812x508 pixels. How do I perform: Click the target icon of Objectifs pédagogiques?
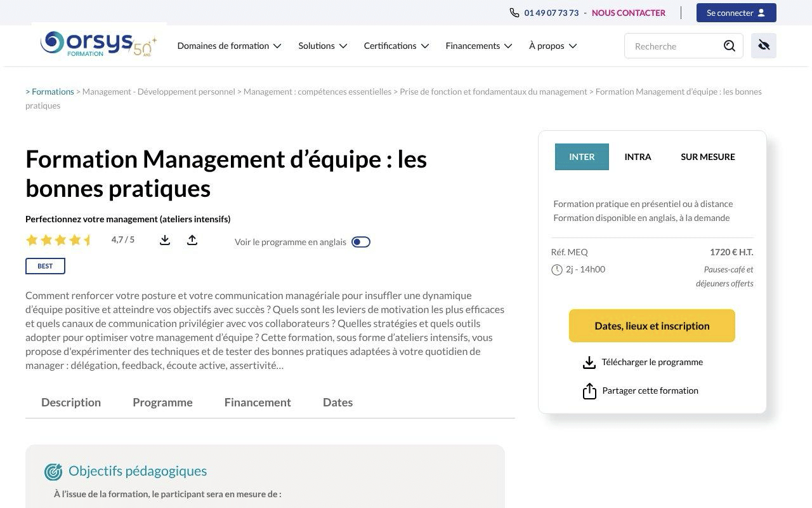pyautogui.click(x=53, y=472)
